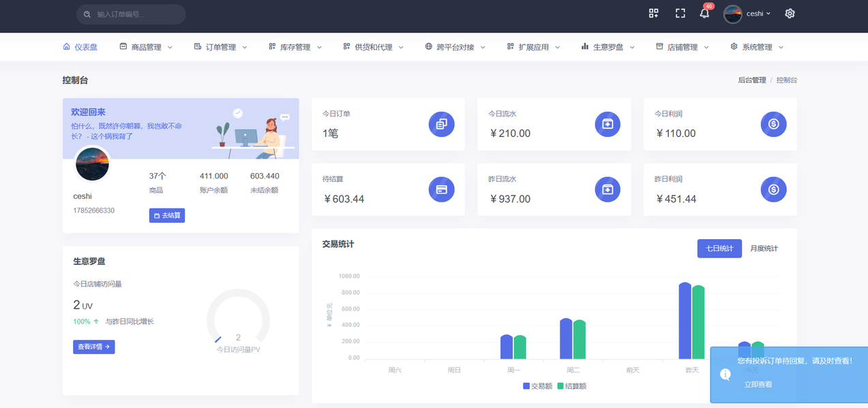Open the quick apps grid icon

[653, 14]
